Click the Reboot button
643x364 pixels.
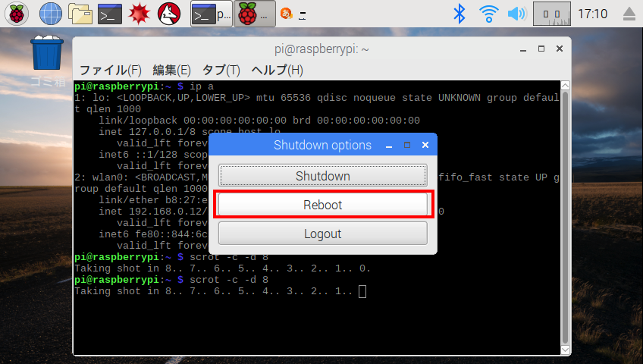323,204
